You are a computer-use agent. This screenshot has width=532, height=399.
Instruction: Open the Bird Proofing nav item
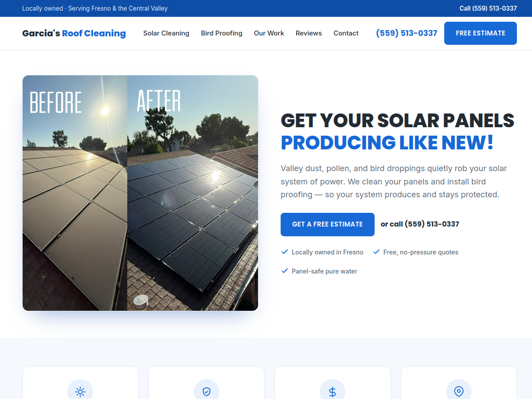click(x=222, y=33)
